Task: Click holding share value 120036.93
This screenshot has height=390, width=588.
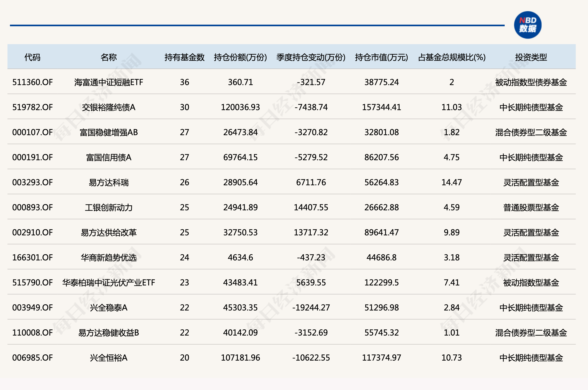Action: [x=240, y=107]
